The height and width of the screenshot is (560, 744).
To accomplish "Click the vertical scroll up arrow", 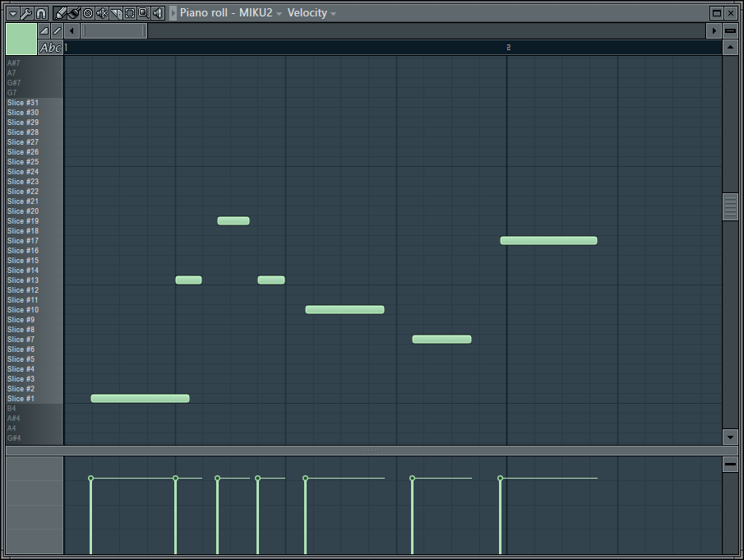I will pyautogui.click(x=730, y=48).
